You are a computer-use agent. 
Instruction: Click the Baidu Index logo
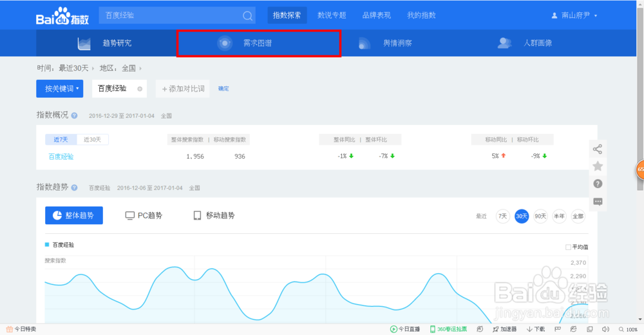pos(62,16)
